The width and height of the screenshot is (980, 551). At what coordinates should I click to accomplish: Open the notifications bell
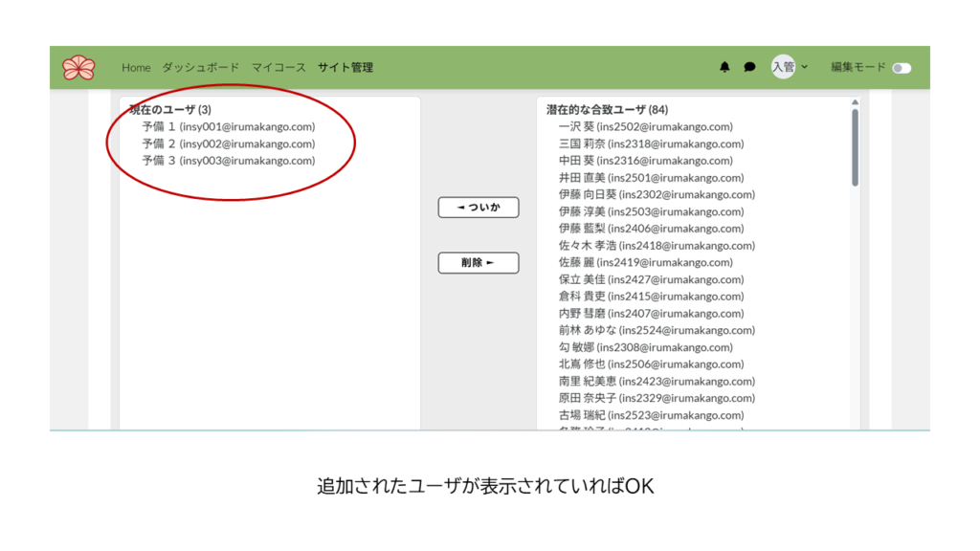pyautogui.click(x=724, y=67)
